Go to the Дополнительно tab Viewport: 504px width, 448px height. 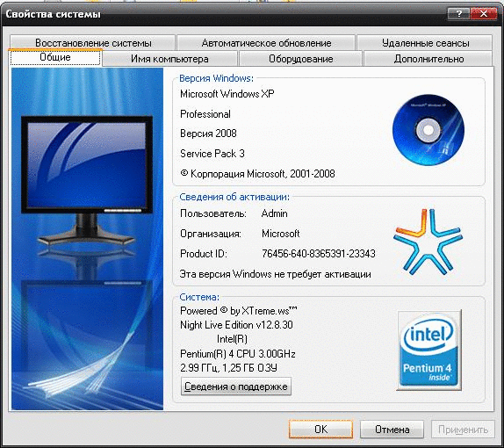[x=428, y=59]
